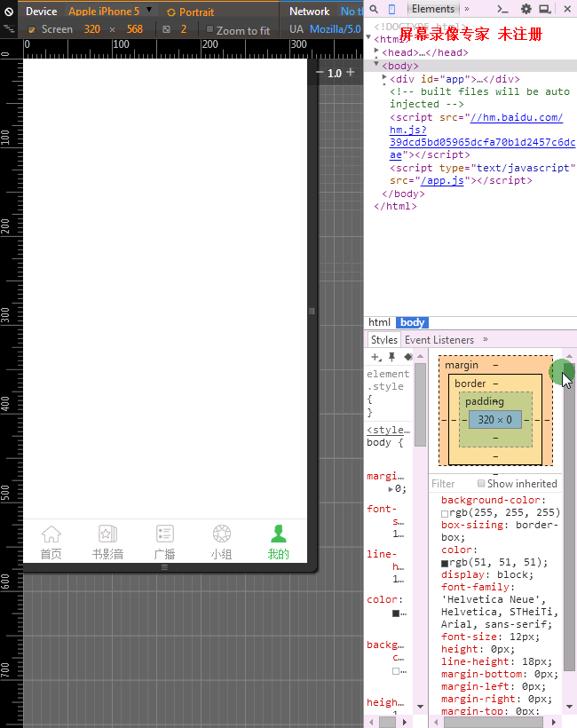
Task: Click the screen width value 320
Action: pos(92,29)
